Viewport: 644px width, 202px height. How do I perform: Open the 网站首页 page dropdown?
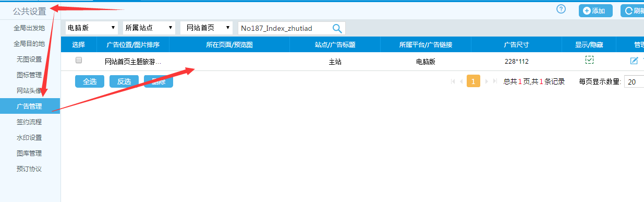206,28
